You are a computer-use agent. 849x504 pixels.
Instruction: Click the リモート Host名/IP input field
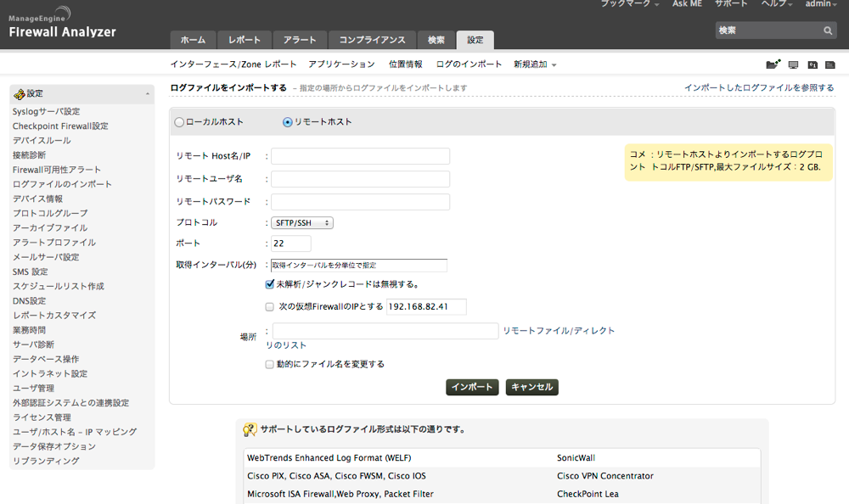(360, 156)
